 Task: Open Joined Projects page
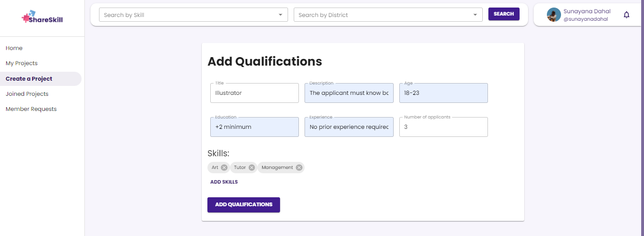[27, 94]
